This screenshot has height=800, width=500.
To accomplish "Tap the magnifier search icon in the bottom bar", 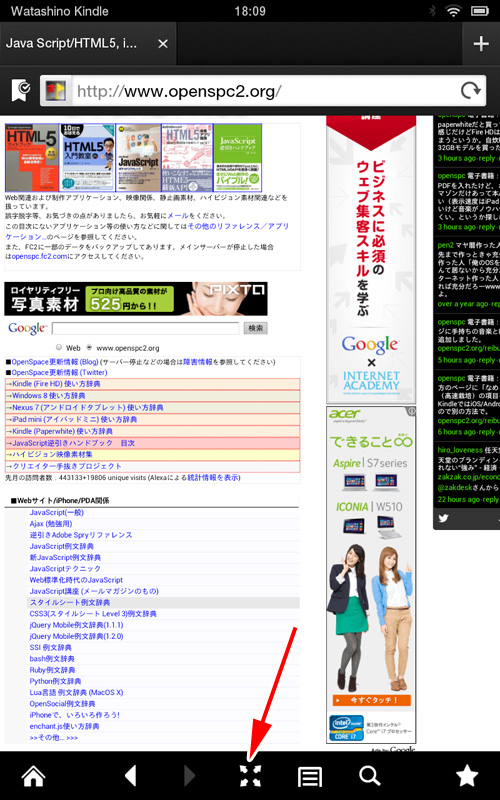I will coord(369,776).
